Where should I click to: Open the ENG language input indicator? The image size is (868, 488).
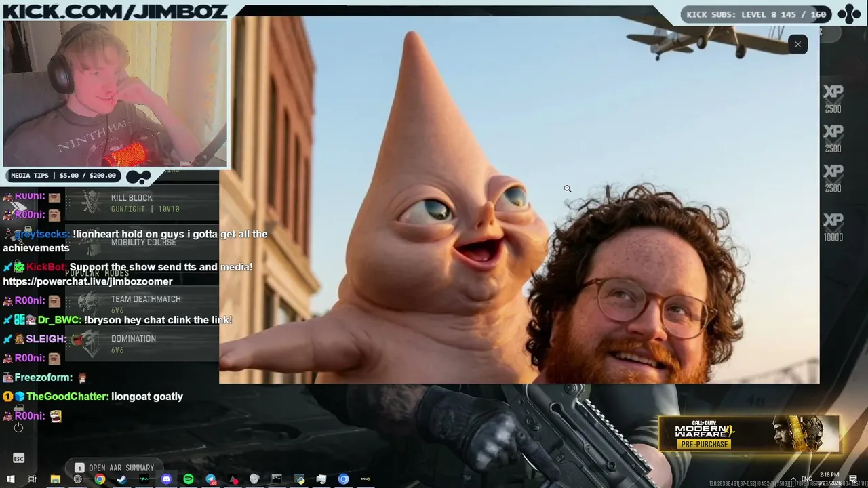point(807,479)
